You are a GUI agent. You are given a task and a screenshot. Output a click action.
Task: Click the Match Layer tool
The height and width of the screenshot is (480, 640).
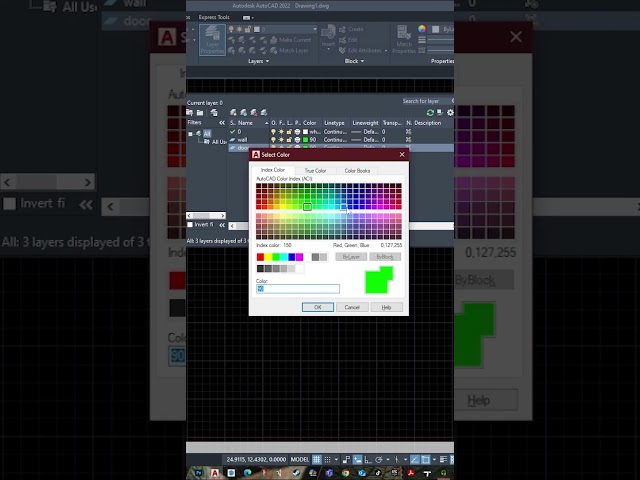click(289, 51)
